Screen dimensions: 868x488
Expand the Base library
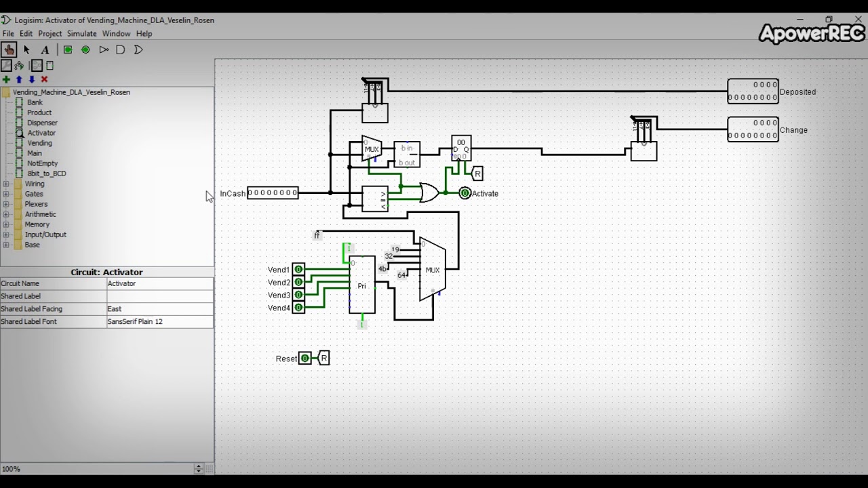click(x=6, y=245)
